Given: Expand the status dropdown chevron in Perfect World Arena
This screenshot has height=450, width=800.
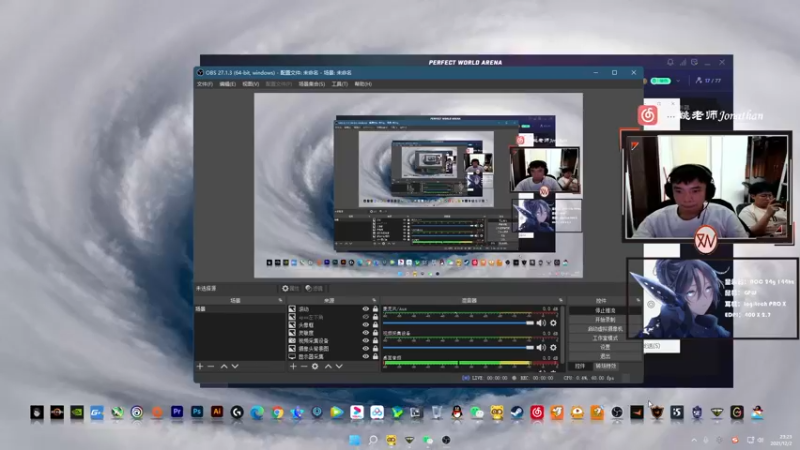Looking at the screenshot, I should click(678, 81).
